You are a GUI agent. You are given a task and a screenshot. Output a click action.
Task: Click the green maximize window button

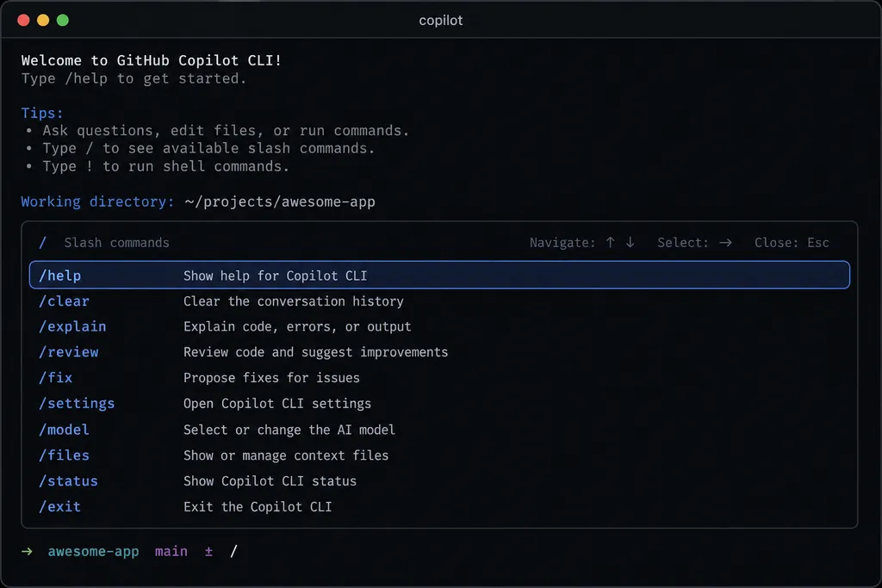63,21
